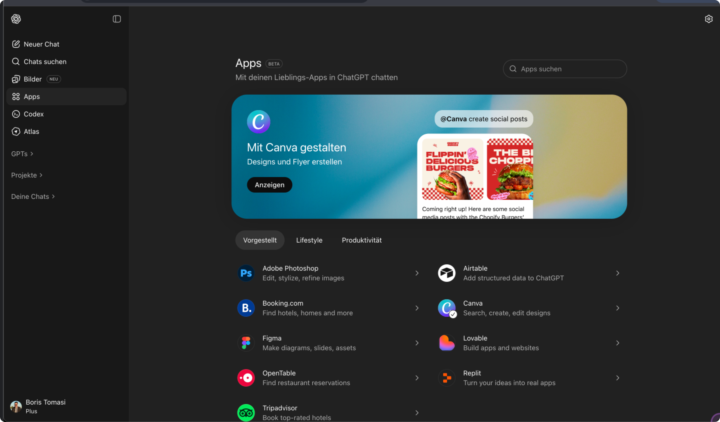Viewport: 720px width, 422px height.
Task: Click Lovable app name
Action: (475, 338)
